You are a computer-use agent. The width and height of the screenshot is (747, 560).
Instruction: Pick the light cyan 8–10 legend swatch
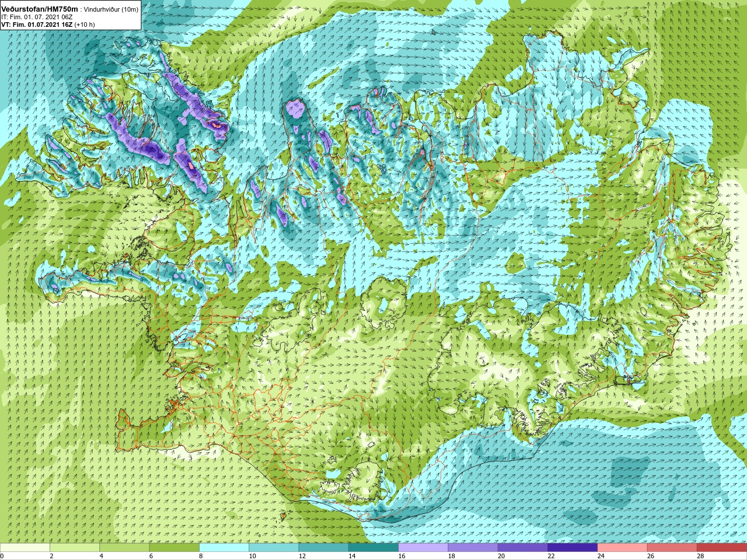coord(224,548)
